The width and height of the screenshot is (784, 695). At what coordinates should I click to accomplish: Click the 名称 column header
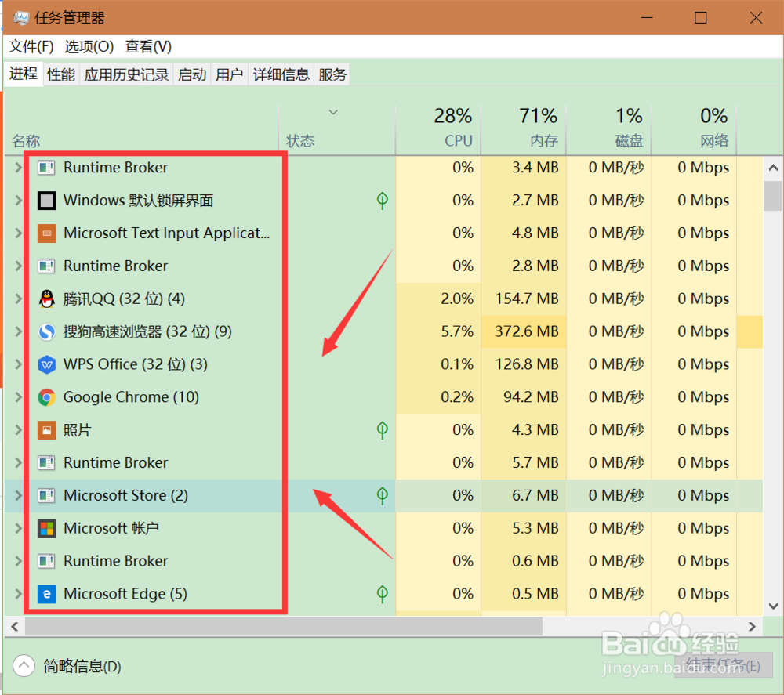(141, 129)
